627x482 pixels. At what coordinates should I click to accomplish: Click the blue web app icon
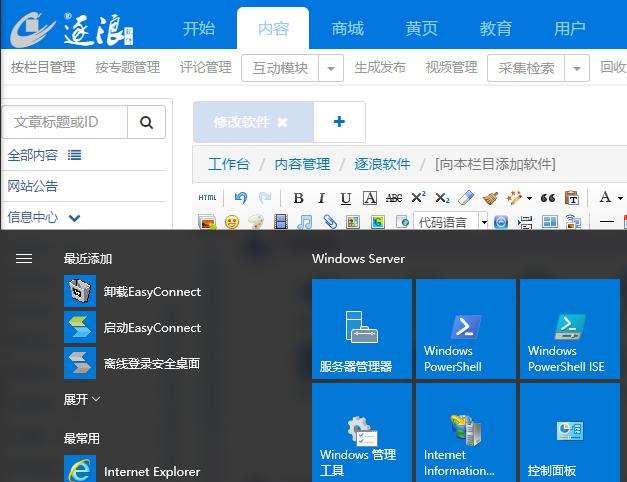click(x=501, y=222)
